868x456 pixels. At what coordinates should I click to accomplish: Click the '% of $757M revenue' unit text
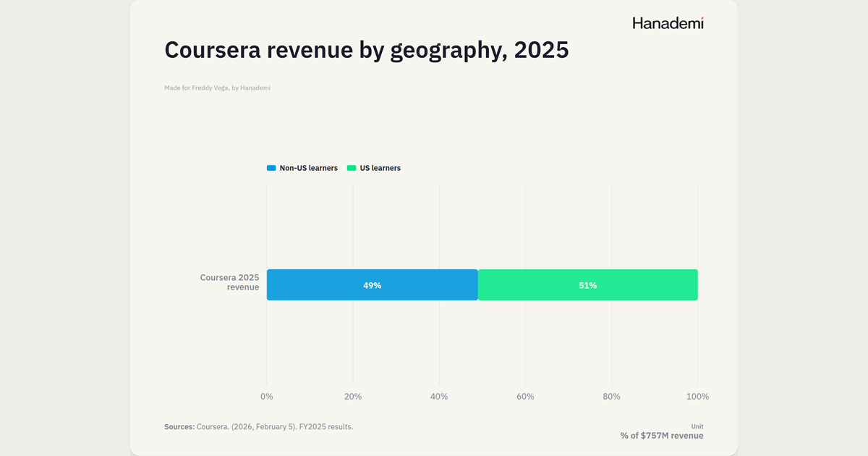click(x=662, y=436)
